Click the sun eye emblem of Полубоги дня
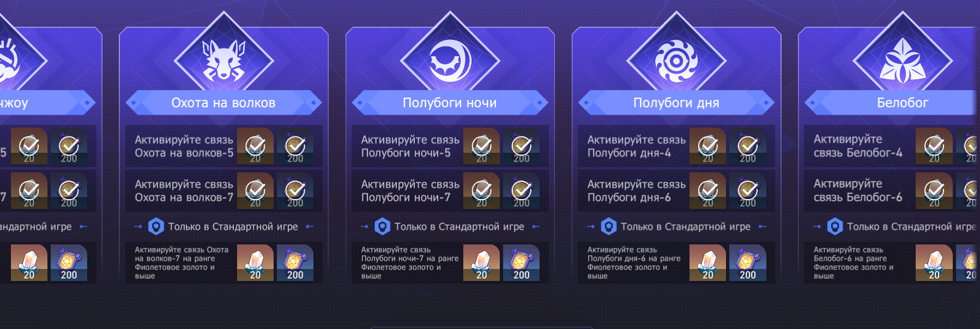Viewport: 980px width, 329px height. click(x=676, y=61)
